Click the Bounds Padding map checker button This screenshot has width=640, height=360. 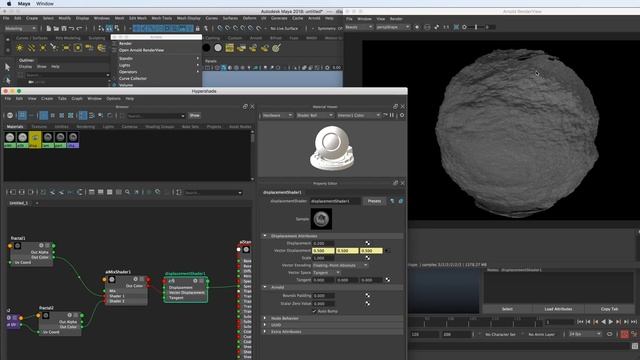367,296
